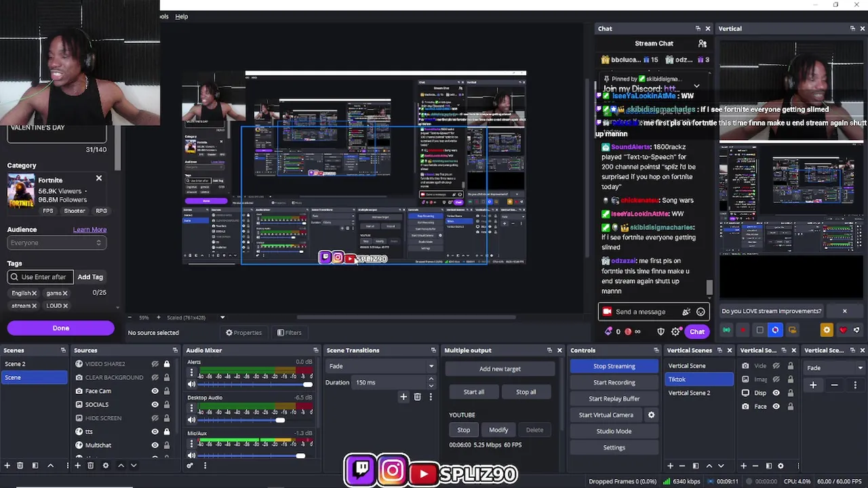Add a new source in Sources dock

(x=77, y=466)
